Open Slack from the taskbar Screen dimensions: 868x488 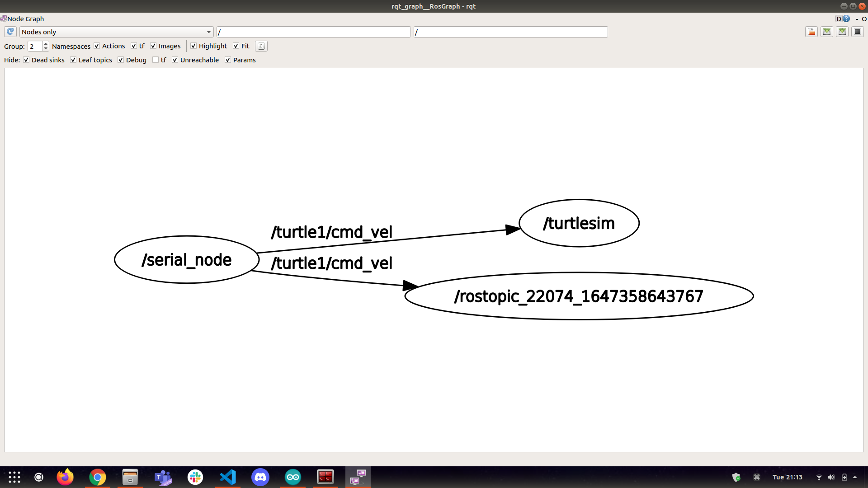[x=195, y=477]
